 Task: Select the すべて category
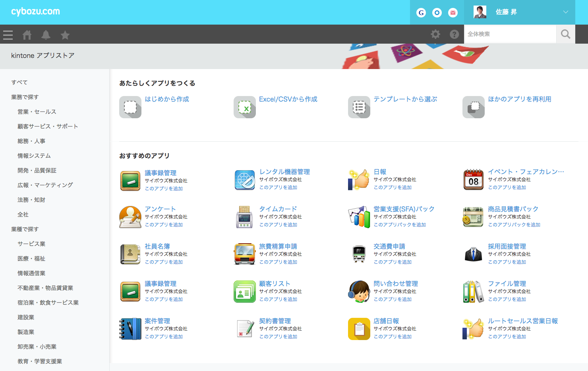click(19, 82)
